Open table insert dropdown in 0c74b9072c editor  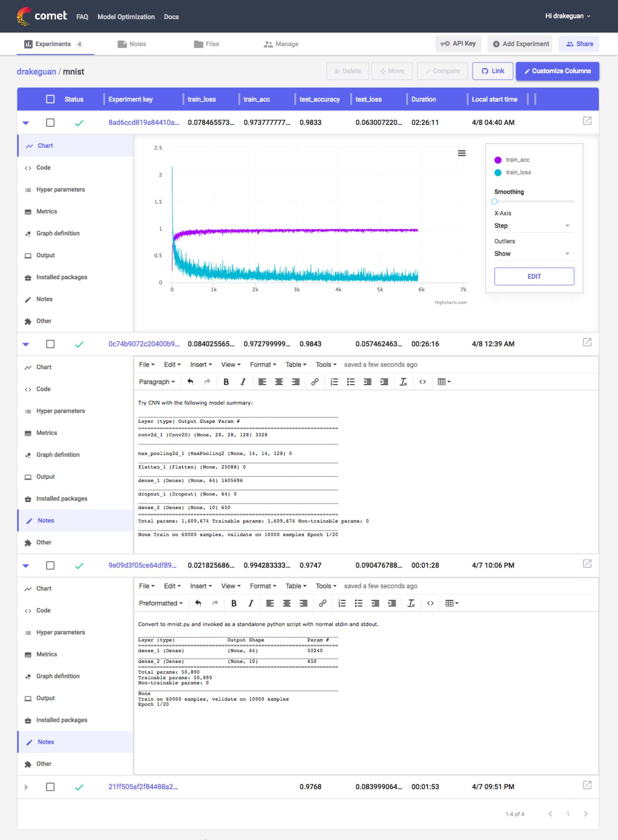click(x=444, y=382)
